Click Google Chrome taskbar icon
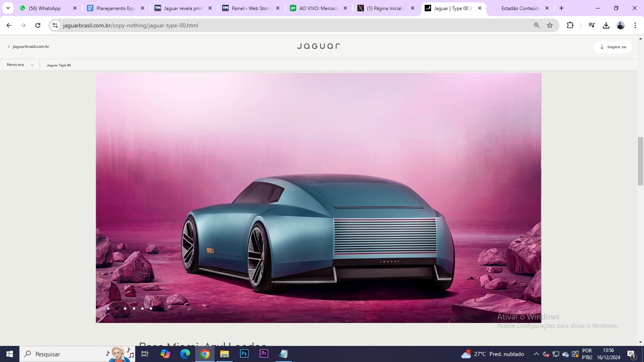 [x=205, y=354]
